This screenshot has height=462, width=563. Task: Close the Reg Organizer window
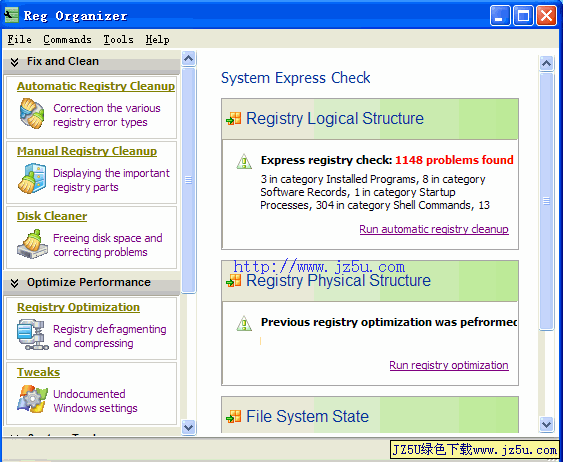pyautogui.click(x=546, y=16)
